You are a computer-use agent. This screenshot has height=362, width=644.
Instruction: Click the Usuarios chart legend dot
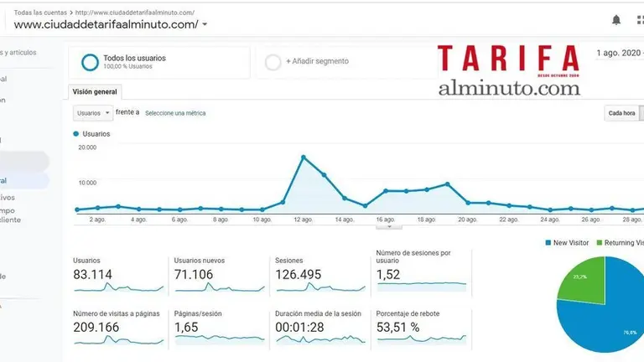75,134
